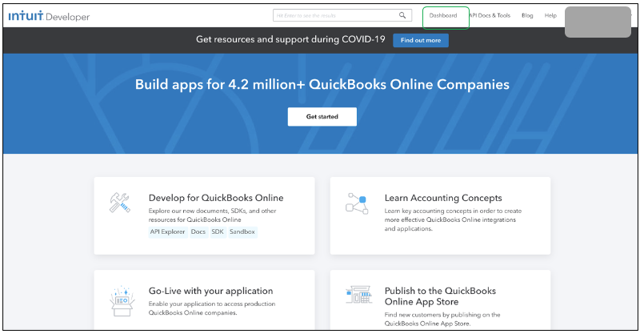Open the Blog navigation link
The width and height of the screenshot is (644, 334).
click(527, 15)
